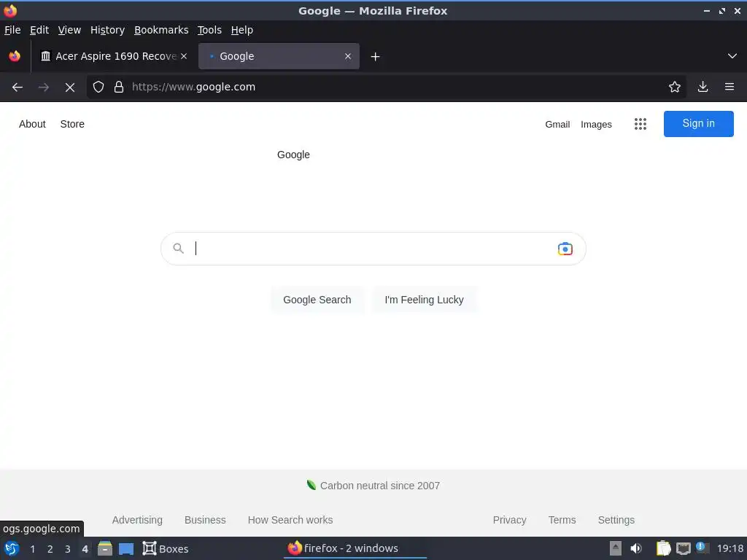This screenshot has height=560, width=747.
Task: Open How Search works link
Action: pos(290,520)
